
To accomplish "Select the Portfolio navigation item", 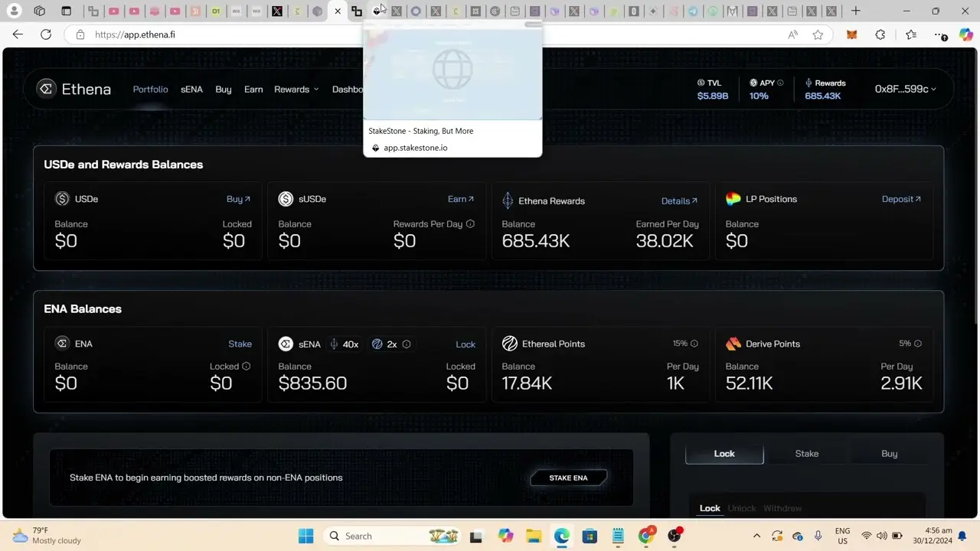I will click(x=150, y=90).
